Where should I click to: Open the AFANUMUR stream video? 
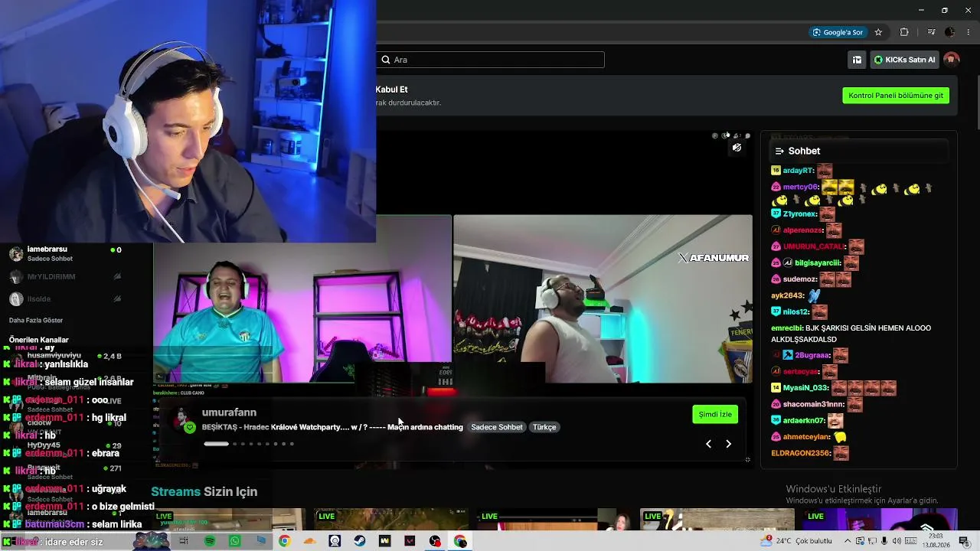(x=603, y=298)
